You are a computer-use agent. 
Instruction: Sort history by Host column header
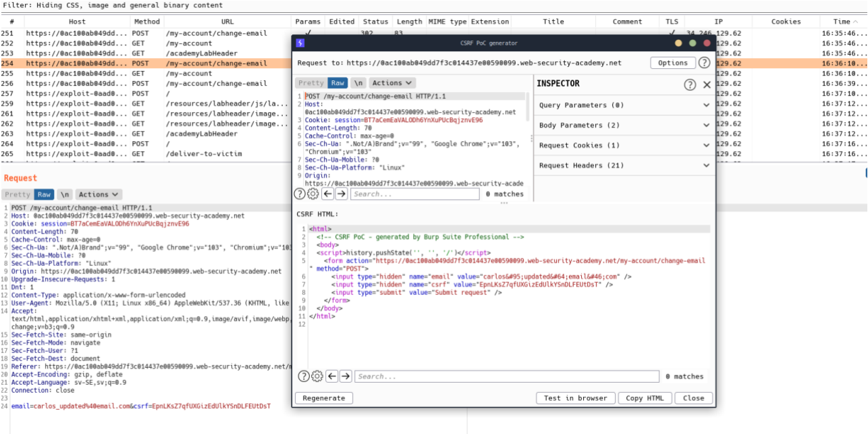tap(77, 22)
